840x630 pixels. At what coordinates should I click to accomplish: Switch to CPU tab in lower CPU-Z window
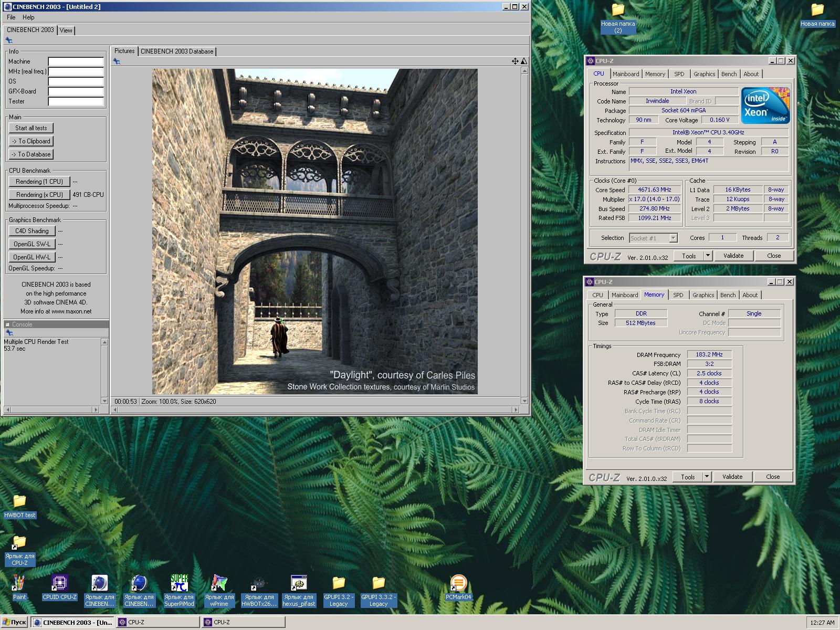coord(597,295)
